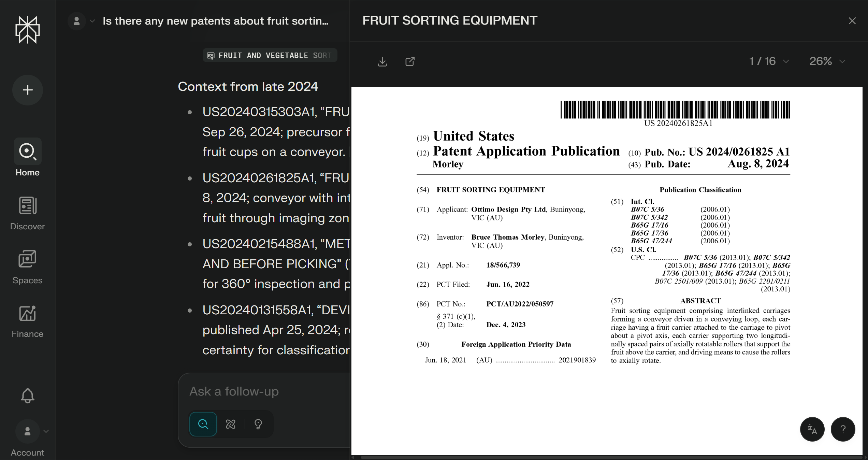Screen dimensions: 868x460
Task: Toggle the Research atom mode
Action: coord(231,424)
